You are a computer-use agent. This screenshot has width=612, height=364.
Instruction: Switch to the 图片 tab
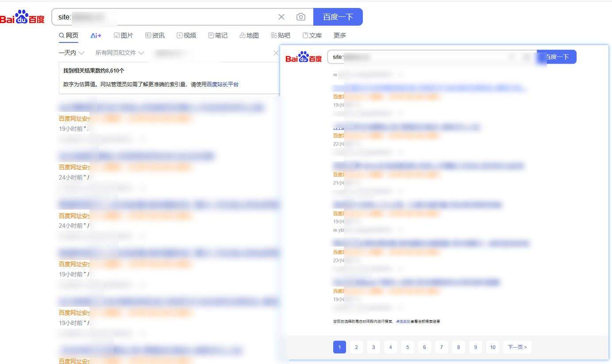tap(123, 35)
